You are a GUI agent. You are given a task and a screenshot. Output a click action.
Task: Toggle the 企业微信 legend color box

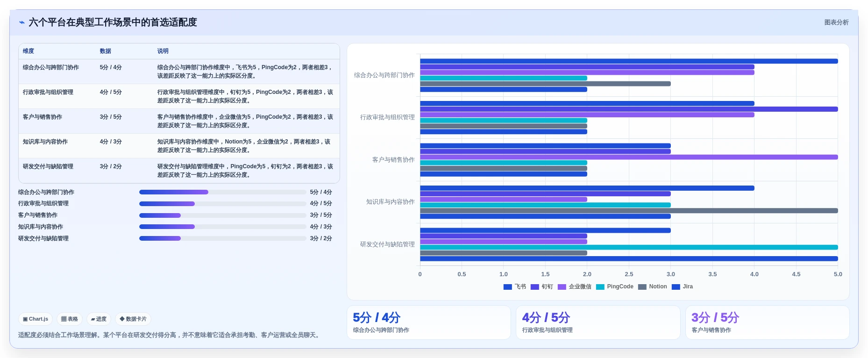click(x=562, y=287)
